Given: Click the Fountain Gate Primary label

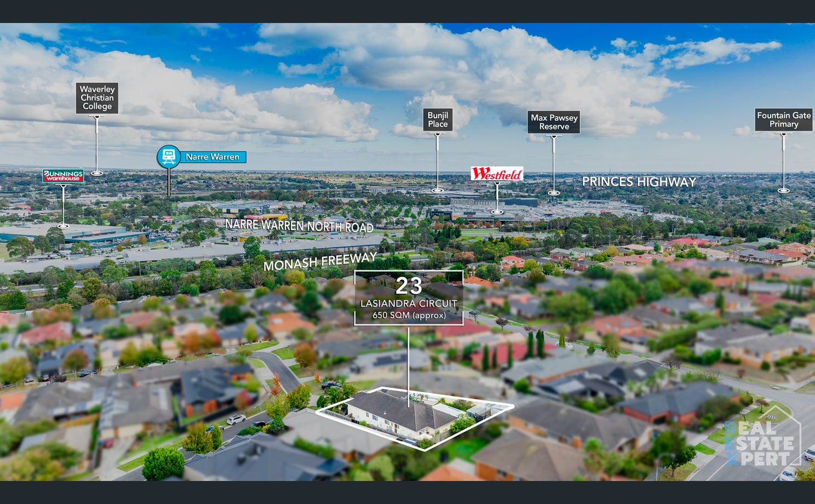Looking at the screenshot, I should click(783, 120).
